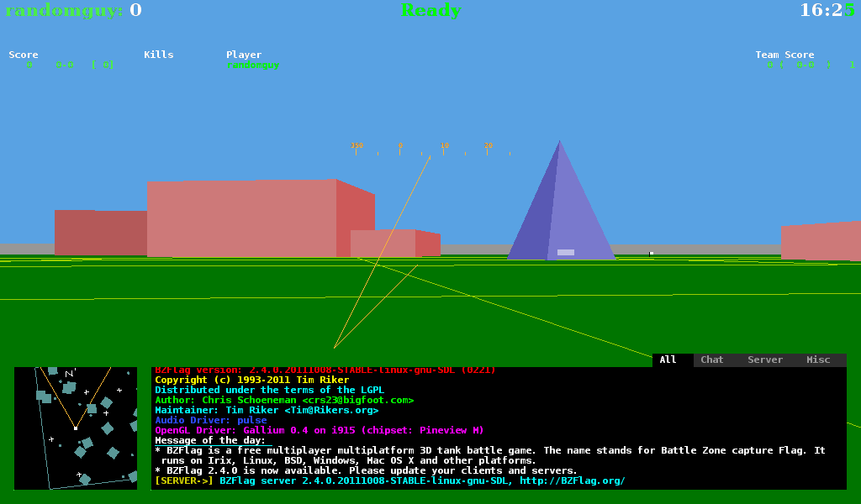Click the small white flag on the horizon
Image resolution: width=861 pixels, height=504 pixels.
651,253
